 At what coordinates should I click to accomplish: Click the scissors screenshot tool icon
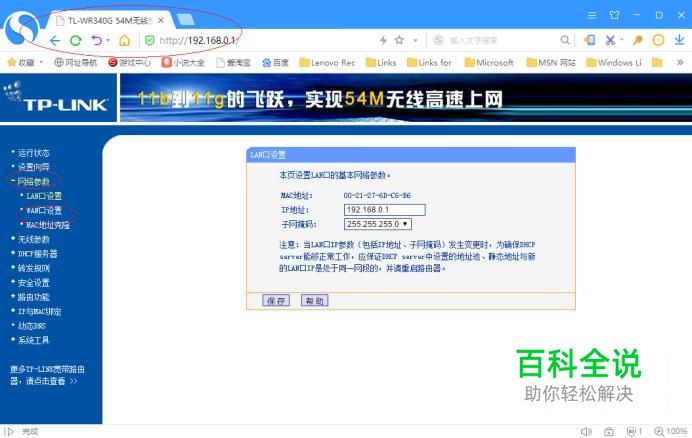click(x=610, y=40)
